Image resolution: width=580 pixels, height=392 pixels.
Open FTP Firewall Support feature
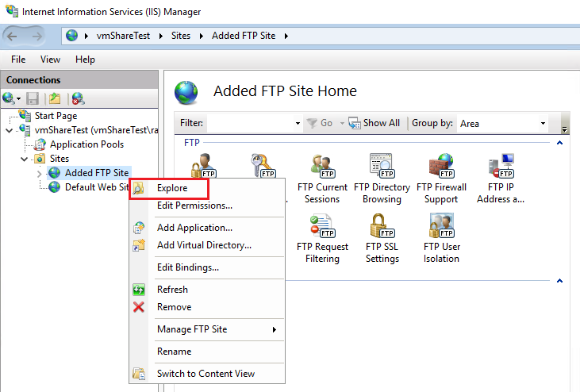[x=441, y=179]
